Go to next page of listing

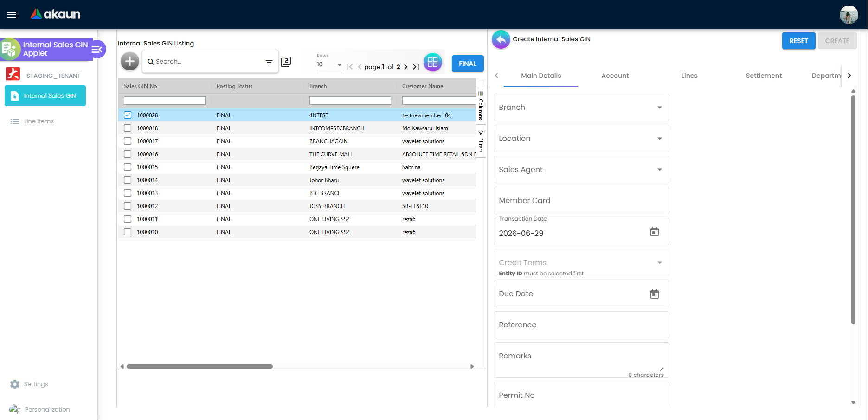pyautogui.click(x=405, y=67)
